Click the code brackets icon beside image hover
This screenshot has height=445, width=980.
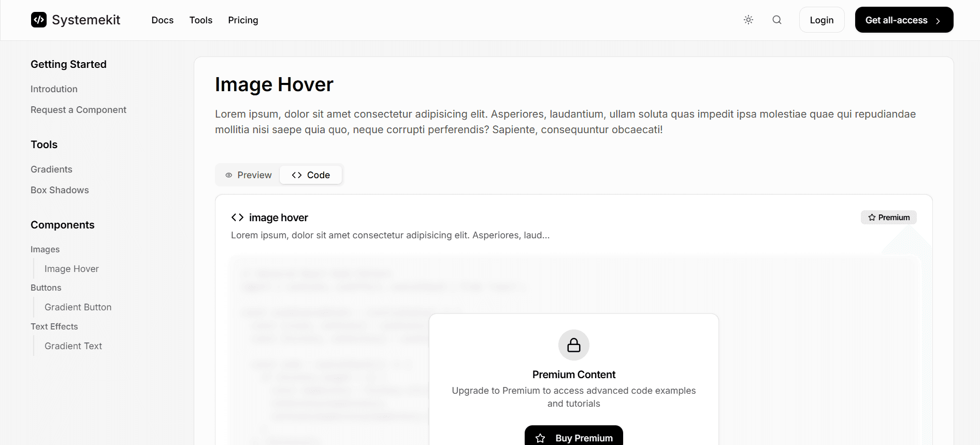[237, 218]
